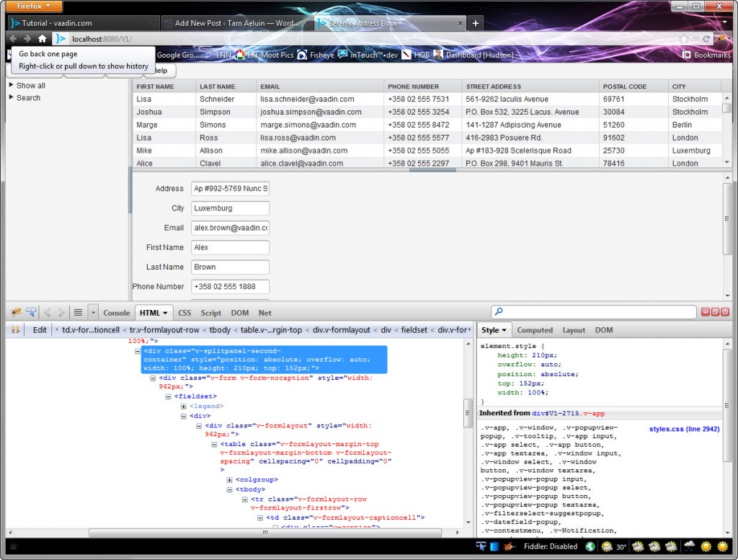Open the Computed tab in Style panel
Screen dimensions: 738x560
tap(535, 329)
